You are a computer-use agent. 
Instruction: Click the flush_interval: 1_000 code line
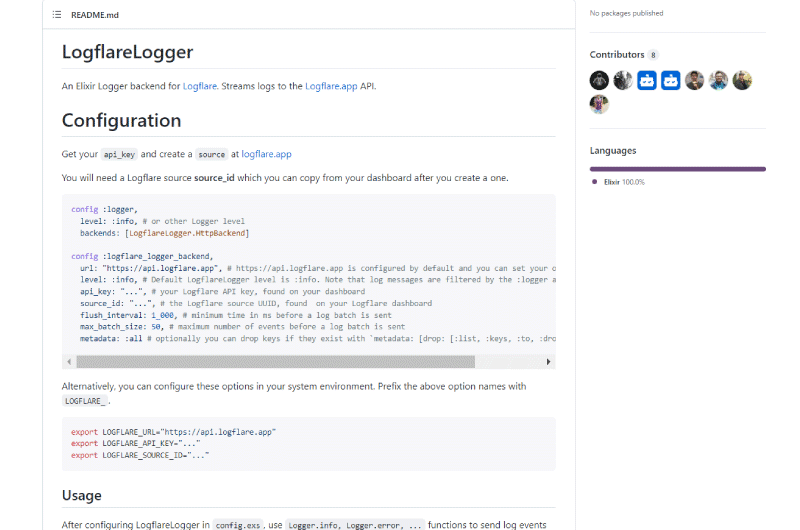tap(236, 315)
